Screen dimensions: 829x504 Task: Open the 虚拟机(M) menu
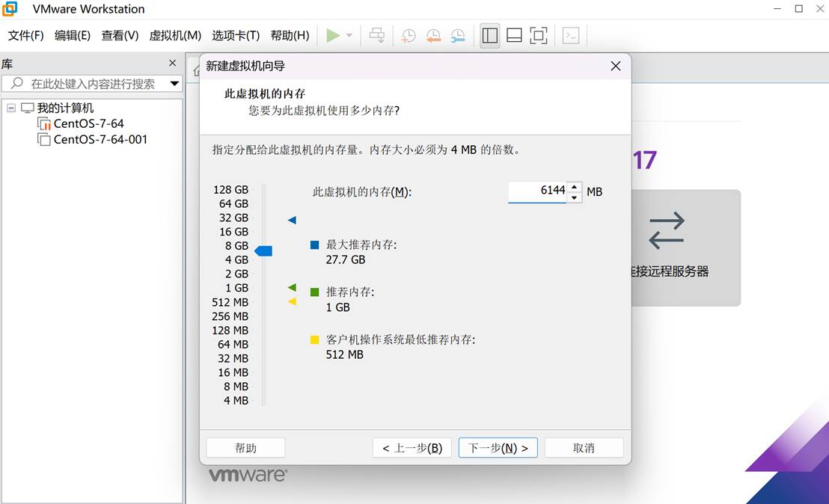(175, 35)
